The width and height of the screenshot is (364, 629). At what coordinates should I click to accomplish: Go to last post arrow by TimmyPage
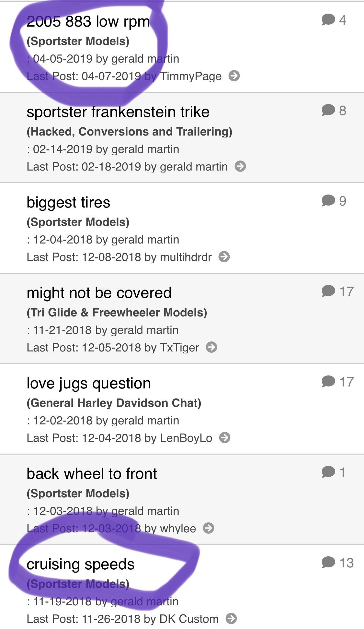coord(234,76)
